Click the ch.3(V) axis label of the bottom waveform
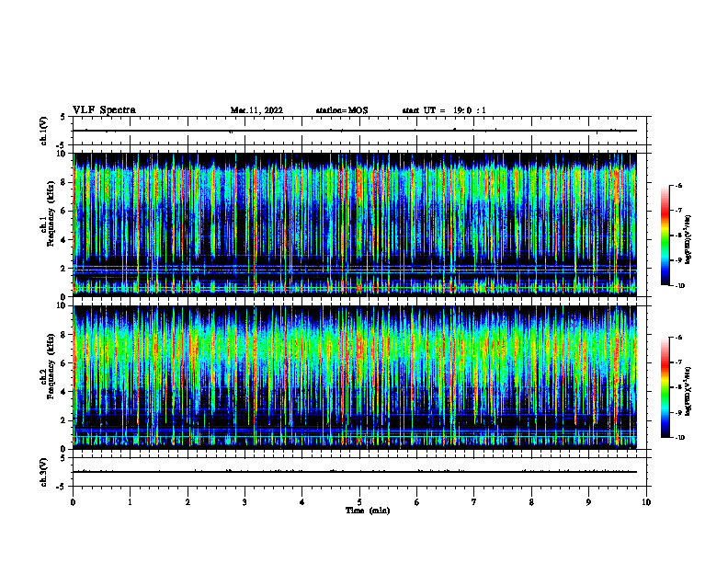The height and width of the screenshot is (563, 728). (x=44, y=472)
